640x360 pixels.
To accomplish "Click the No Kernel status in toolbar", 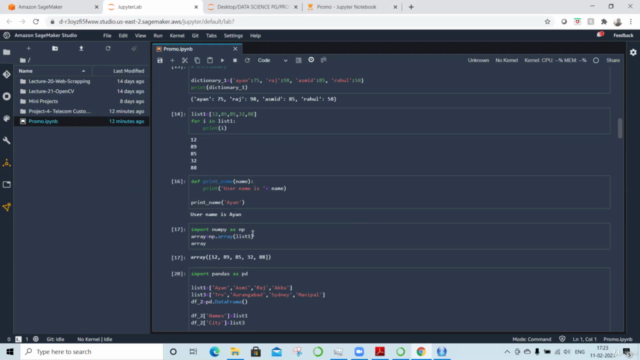I will pos(506,60).
